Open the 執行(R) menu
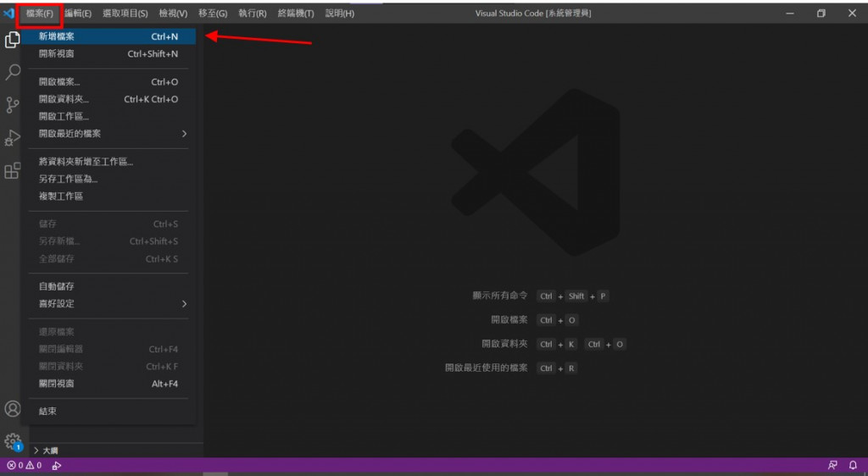Screen dimensions: 868x476 point(253,14)
